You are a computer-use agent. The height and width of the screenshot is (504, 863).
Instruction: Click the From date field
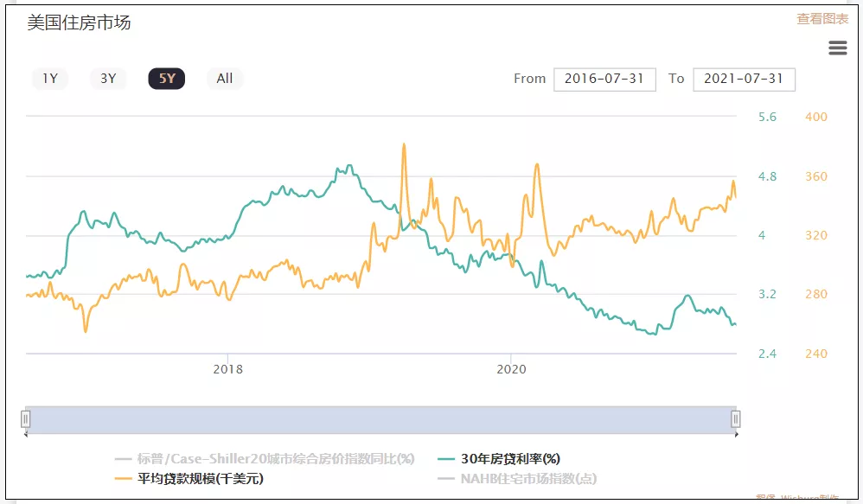(604, 79)
